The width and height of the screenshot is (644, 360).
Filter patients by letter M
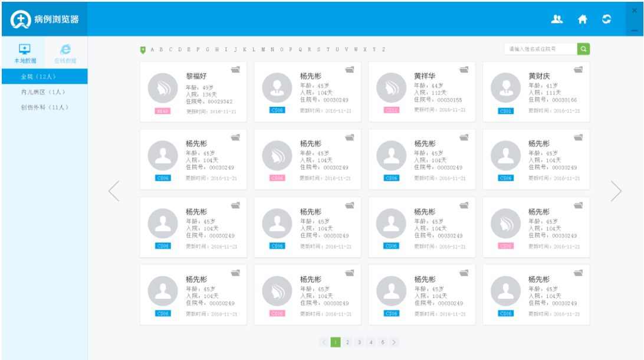[263, 50]
